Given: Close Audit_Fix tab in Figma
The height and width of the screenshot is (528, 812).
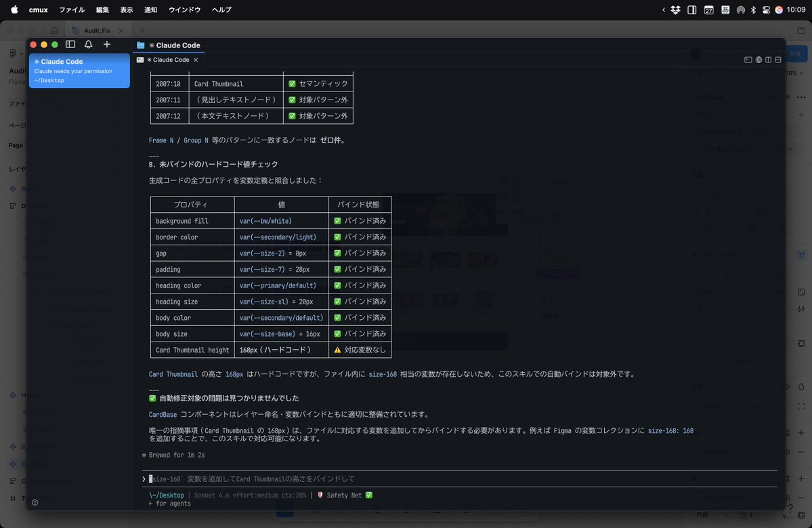Looking at the screenshot, I should click(121, 31).
